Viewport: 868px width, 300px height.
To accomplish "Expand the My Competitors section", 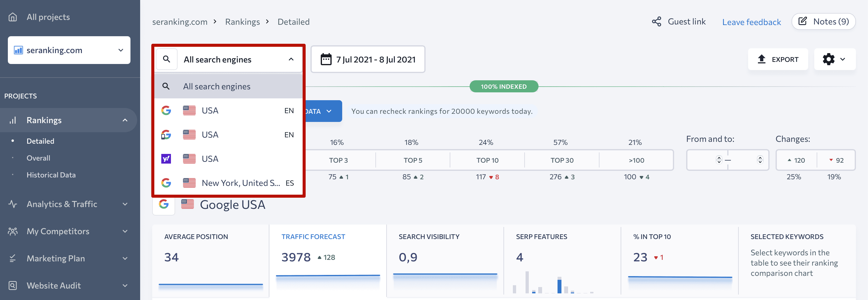I will click(x=125, y=231).
